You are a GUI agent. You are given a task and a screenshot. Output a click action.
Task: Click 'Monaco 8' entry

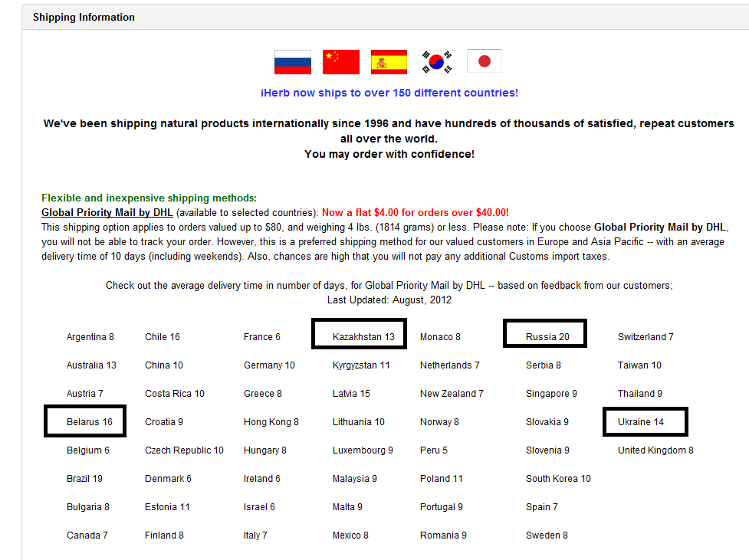440,337
